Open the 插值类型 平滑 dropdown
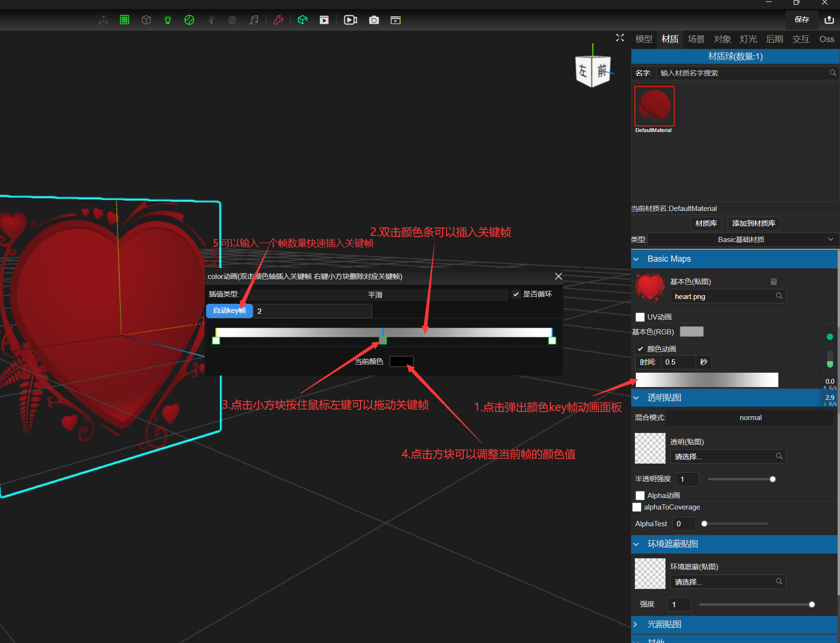The width and height of the screenshot is (840, 643). (x=375, y=295)
